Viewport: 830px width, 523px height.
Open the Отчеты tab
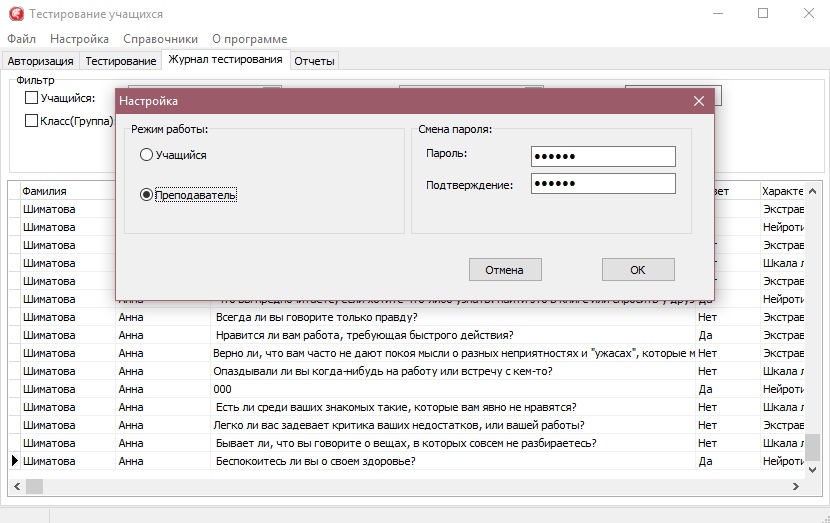point(314,61)
